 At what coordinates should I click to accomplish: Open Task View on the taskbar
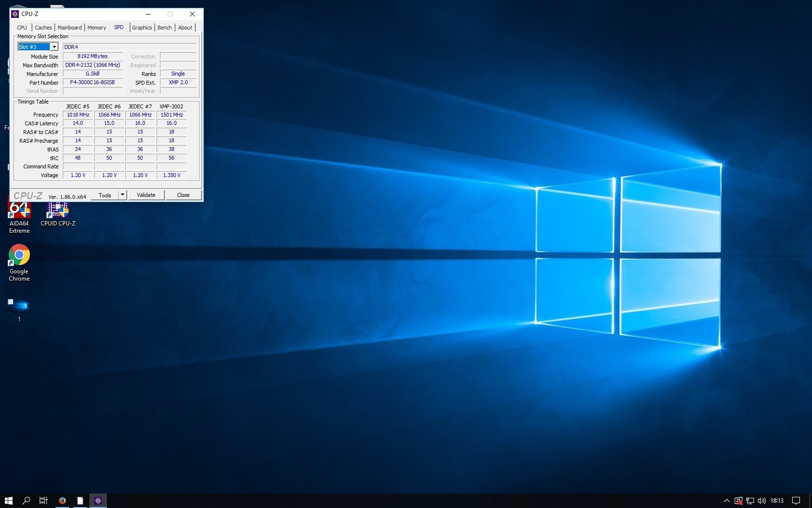pyautogui.click(x=43, y=501)
